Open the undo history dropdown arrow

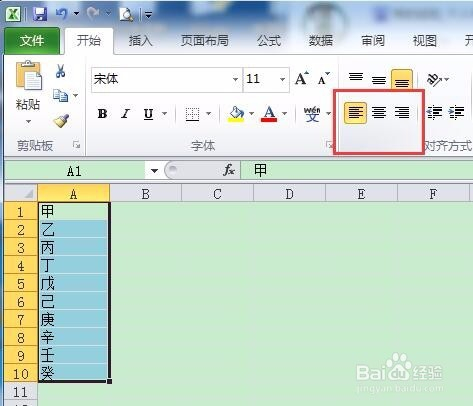(x=77, y=14)
